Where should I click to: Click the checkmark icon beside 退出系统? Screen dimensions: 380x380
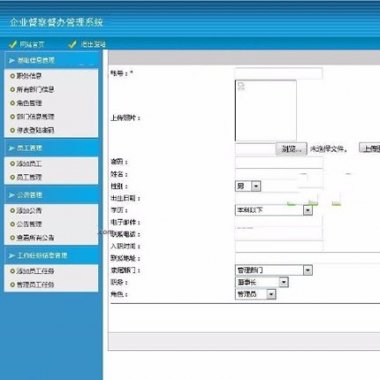(x=72, y=44)
